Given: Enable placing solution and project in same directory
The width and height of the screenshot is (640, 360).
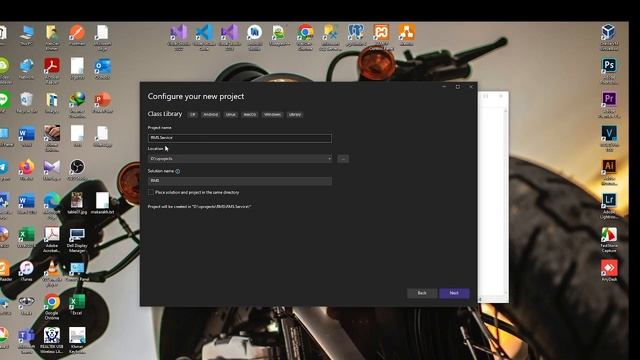Looking at the screenshot, I should 151,192.
